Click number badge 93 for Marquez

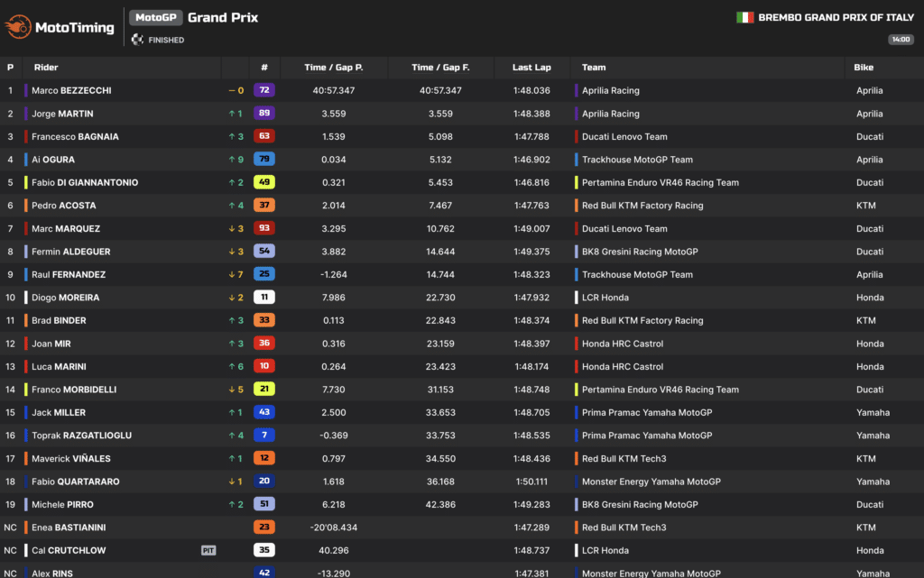tap(264, 228)
